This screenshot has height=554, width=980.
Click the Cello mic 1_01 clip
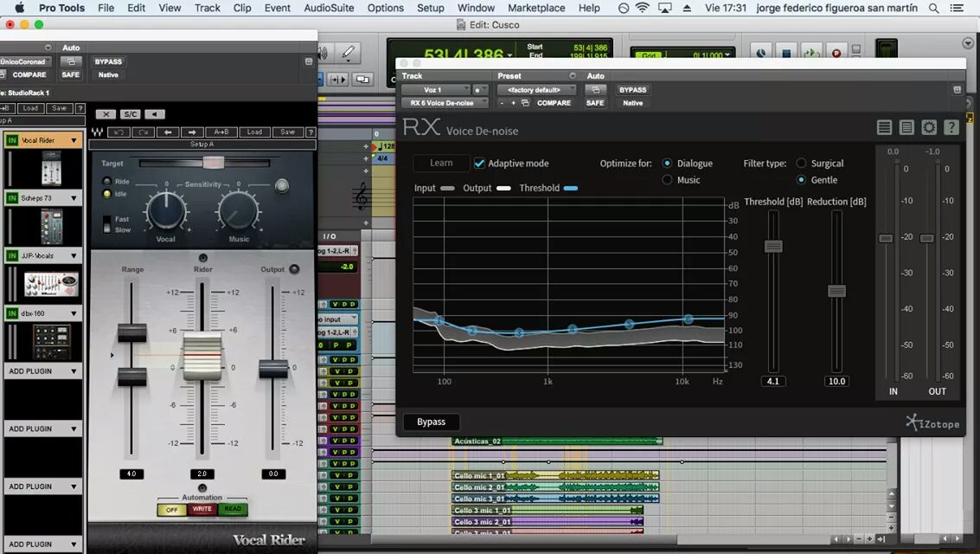(x=555, y=475)
